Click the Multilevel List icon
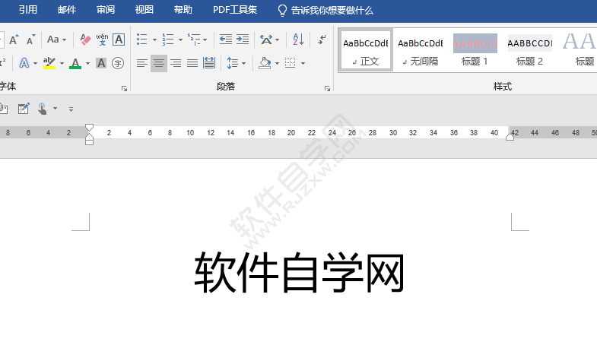The height and width of the screenshot is (364, 597). [x=194, y=40]
